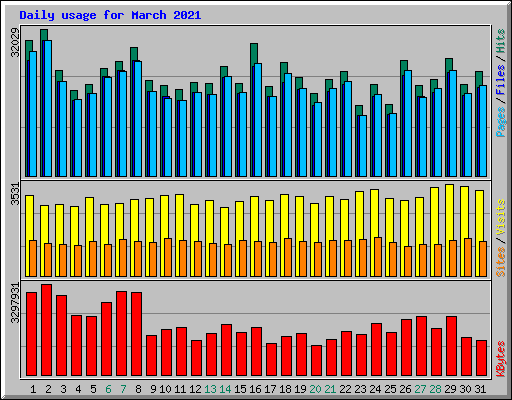Image resolution: width=512 pixels, height=400 pixels.
Task: Click the day 9 red KBytes bar
Action: point(151,355)
